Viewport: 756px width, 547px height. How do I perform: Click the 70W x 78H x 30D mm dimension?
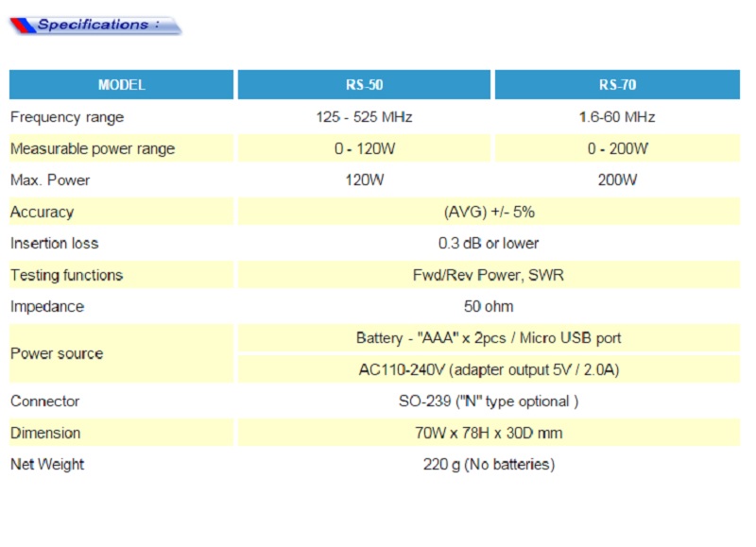(x=489, y=433)
